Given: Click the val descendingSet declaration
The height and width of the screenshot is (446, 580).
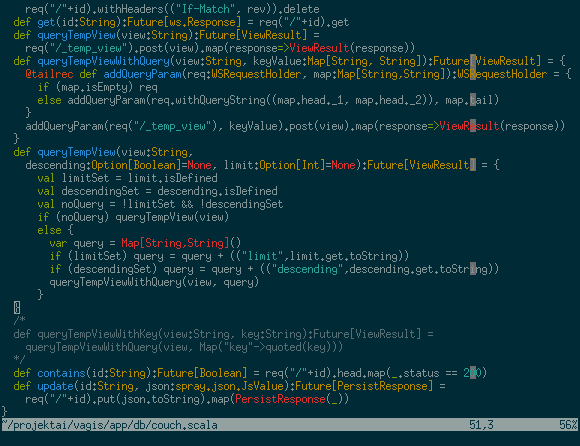Looking at the screenshot, I should [x=157, y=191].
